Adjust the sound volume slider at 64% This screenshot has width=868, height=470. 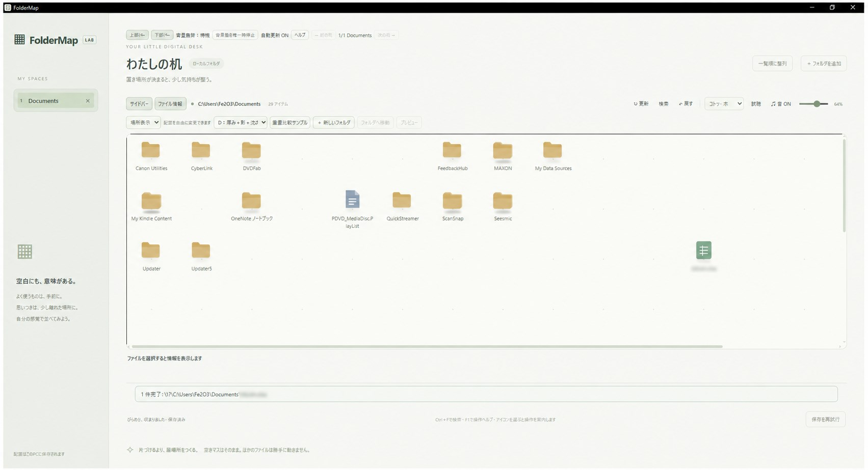pyautogui.click(x=813, y=104)
